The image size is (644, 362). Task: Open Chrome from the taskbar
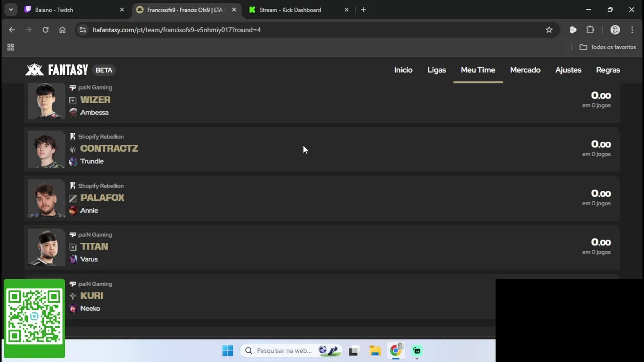pyautogui.click(x=396, y=350)
